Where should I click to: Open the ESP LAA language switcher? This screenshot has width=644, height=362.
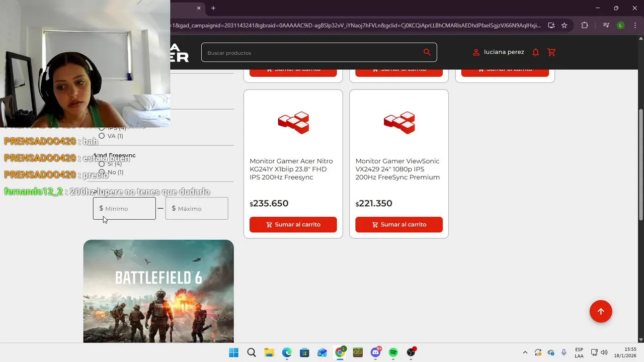(579, 352)
